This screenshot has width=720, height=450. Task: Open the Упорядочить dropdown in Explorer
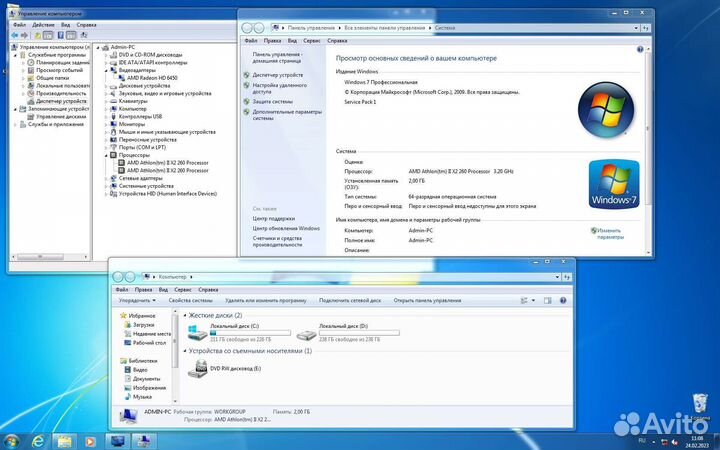pos(137,300)
